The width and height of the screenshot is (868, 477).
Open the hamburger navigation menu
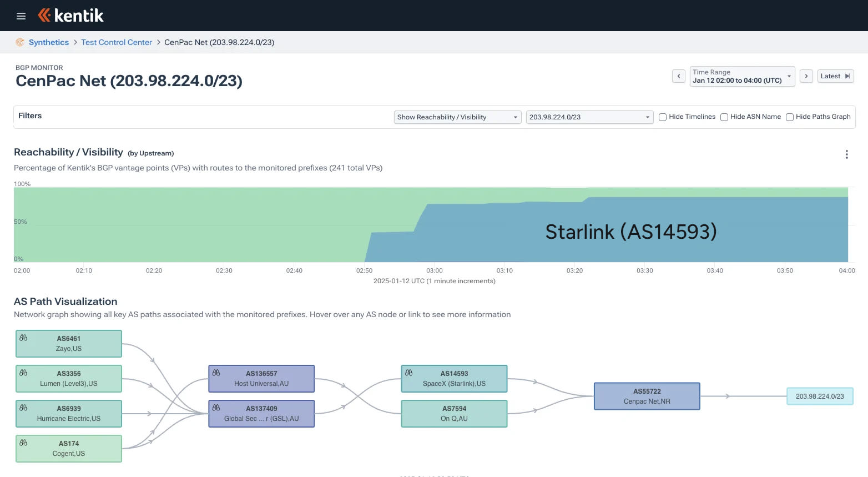click(21, 16)
